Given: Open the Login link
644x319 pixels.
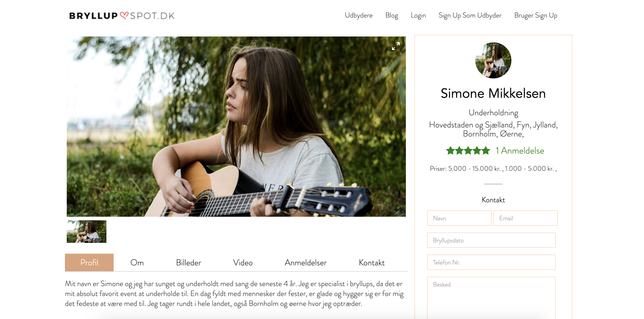Looking at the screenshot, I should tap(418, 16).
